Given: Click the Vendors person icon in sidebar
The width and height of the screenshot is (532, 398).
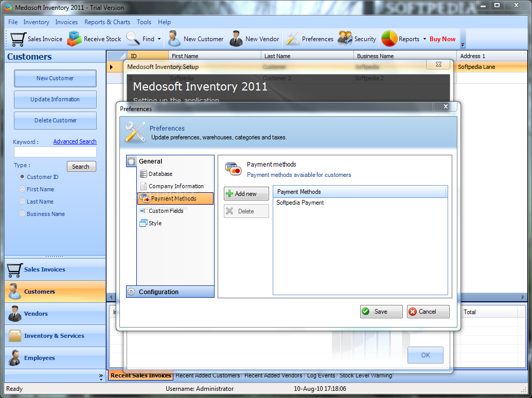Looking at the screenshot, I should click(14, 314).
